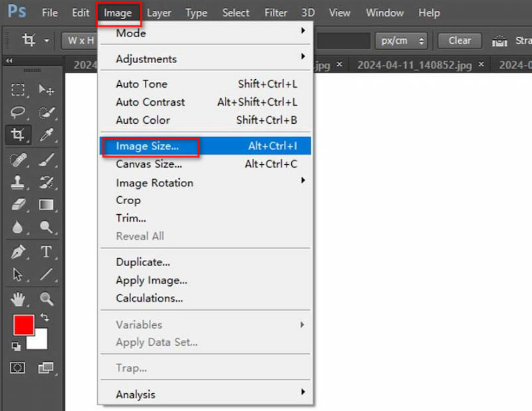Select the Lasso tool
The height and width of the screenshot is (411, 532).
pyautogui.click(x=18, y=112)
